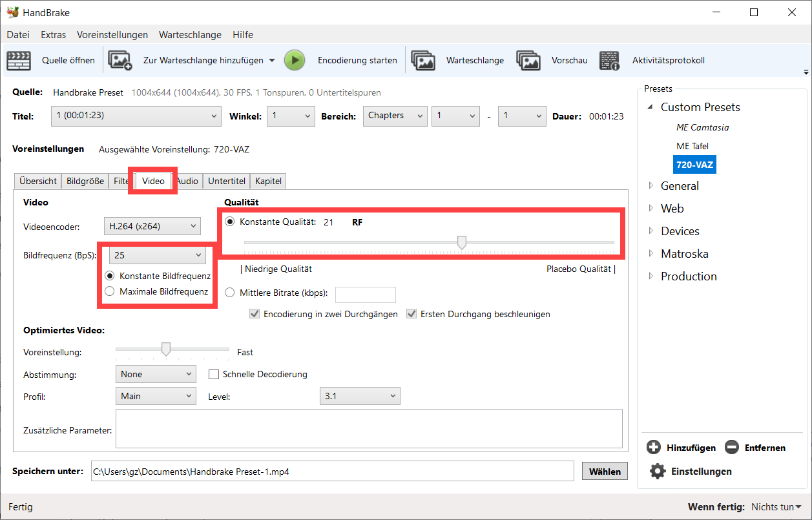Click the HandBrake pineapple app icon
812x520 pixels.
[12, 12]
